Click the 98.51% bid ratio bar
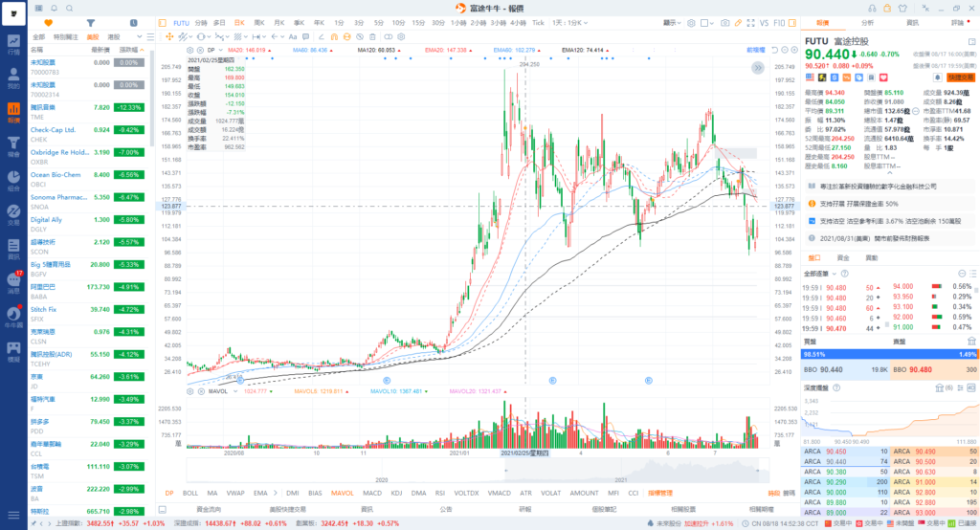The height and width of the screenshot is (530, 980). 889,354
